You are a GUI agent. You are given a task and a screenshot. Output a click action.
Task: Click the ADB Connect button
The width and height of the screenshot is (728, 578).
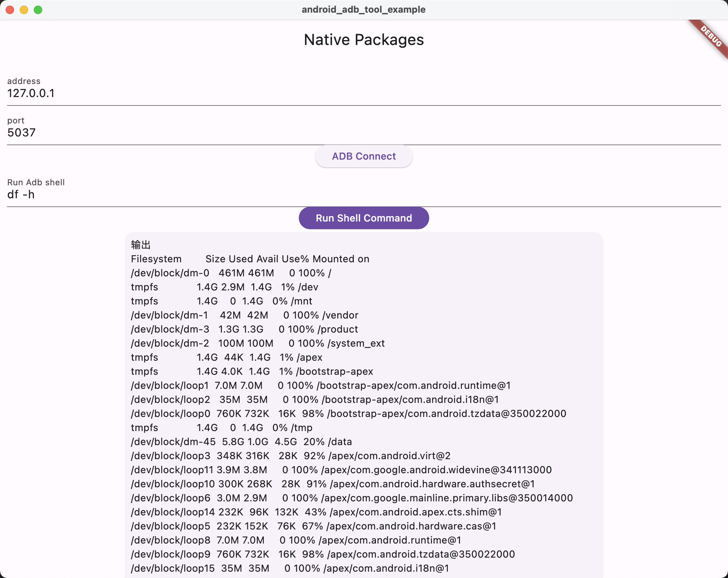coord(364,156)
